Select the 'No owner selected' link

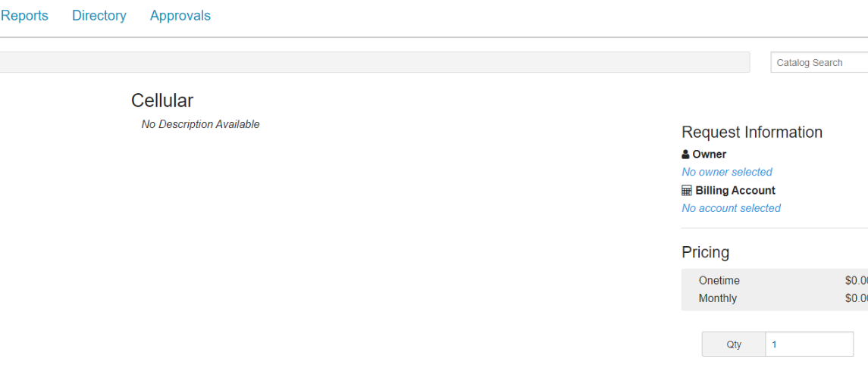pos(727,172)
